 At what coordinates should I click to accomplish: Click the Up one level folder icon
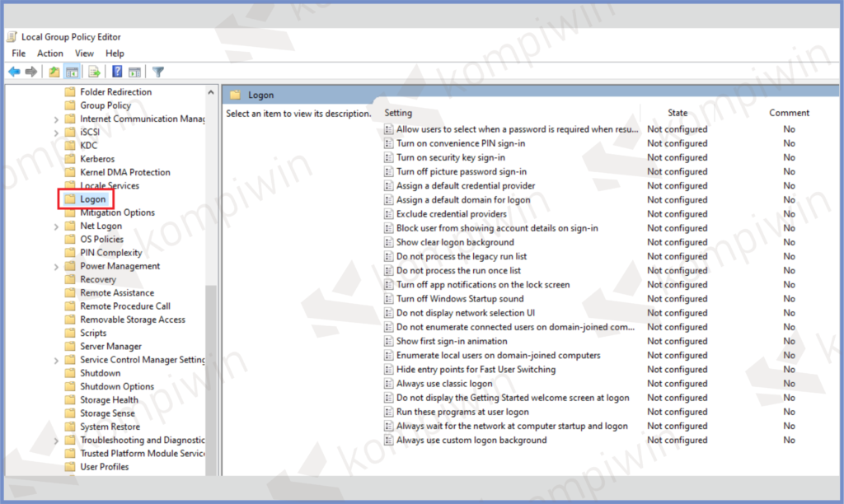[x=54, y=72]
